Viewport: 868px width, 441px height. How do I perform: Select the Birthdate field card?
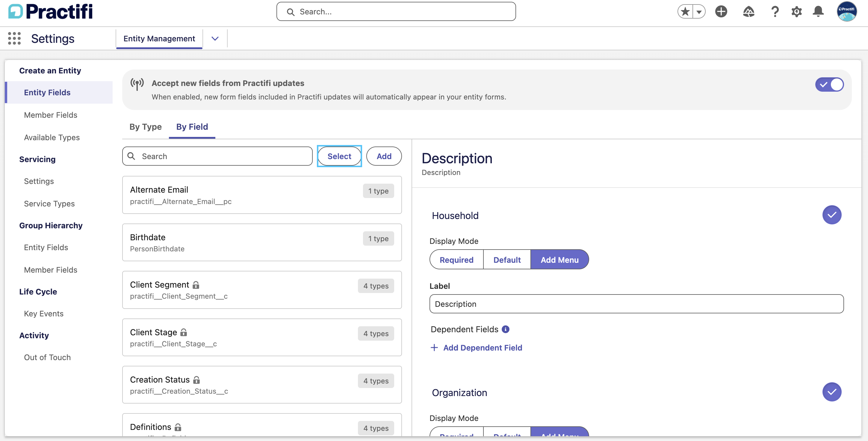pyautogui.click(x=262, y=242)
